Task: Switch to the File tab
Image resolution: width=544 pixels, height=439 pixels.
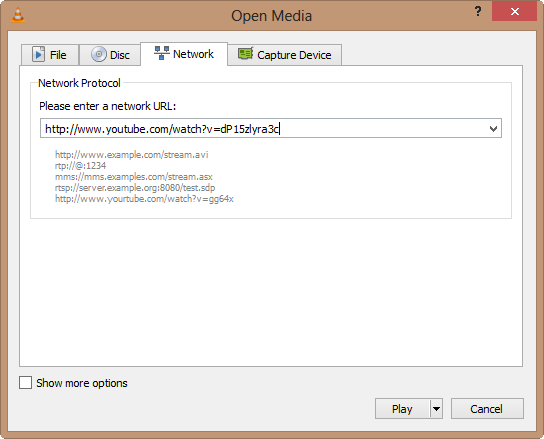Action: click(50, 55)
